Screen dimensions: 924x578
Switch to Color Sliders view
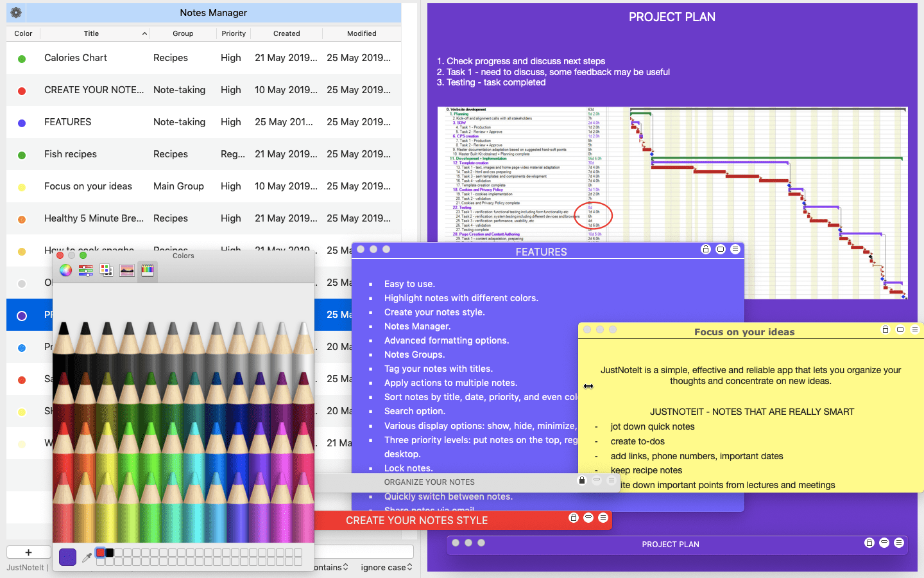(x=85, y=270)
